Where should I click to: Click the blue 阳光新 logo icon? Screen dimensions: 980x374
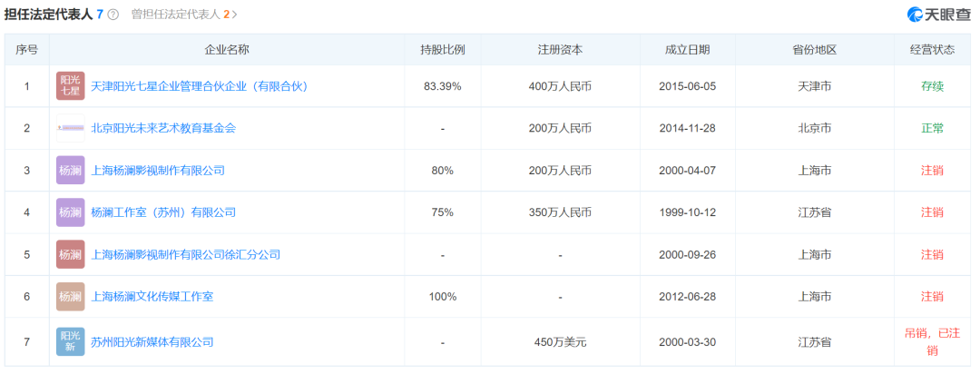tap(70, 342)
